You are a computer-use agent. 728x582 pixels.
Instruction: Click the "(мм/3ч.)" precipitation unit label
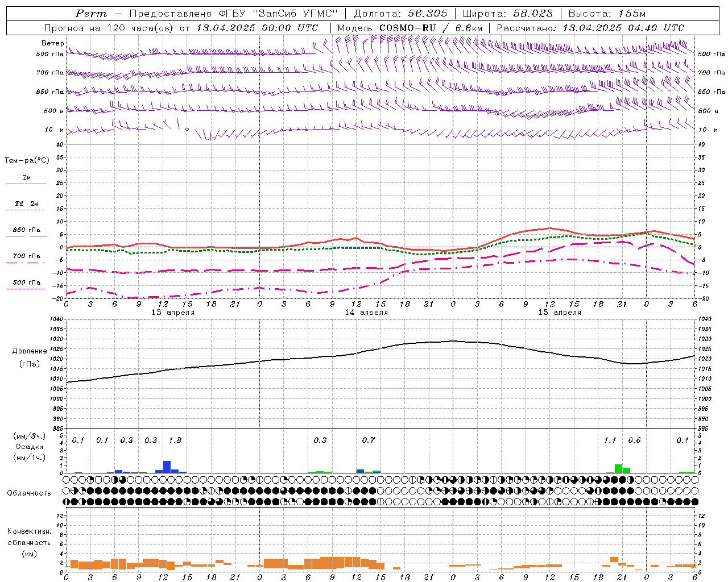(x=30, y=436)
